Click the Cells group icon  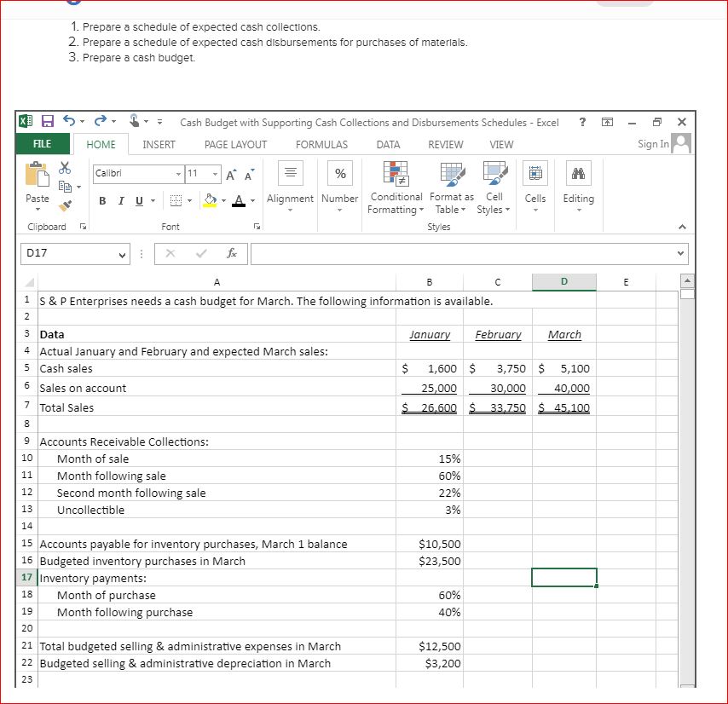click(x=534, y=182)
